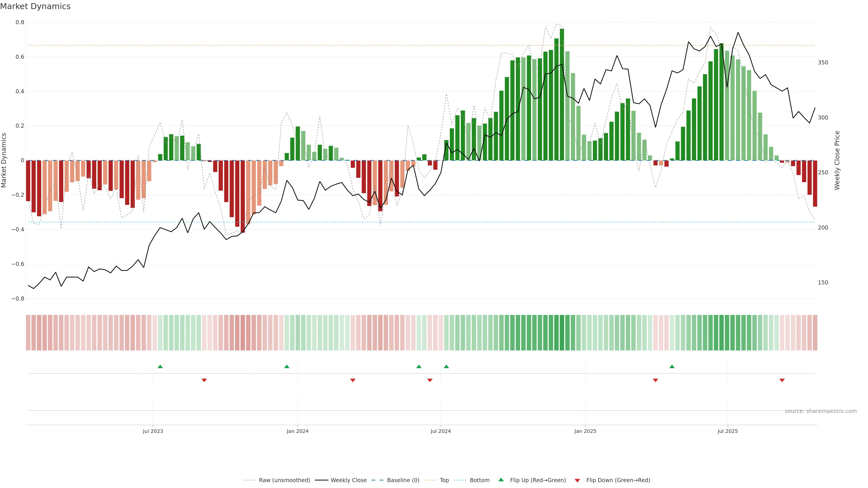Toggle the Baseline (0) legend entry
The height and width of the screenshot is (488, 868).
(x=403, y=480)
